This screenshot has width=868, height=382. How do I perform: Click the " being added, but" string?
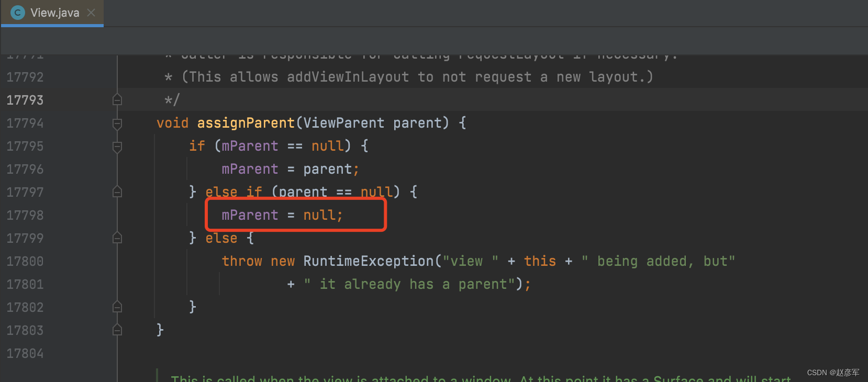pos(659,261)
